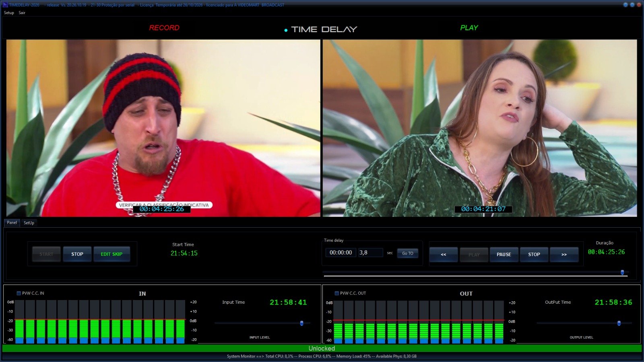Open the Sair menu

(22, 13)
